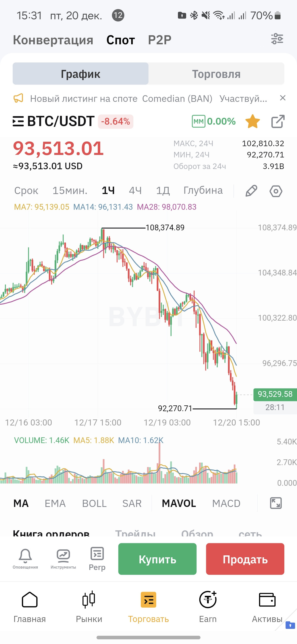Expand chart to fullscreen
This screenshot has height=644, width=297.
276,503
